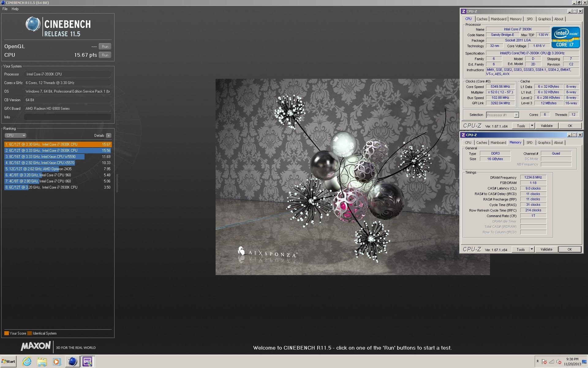Screen dimensions: 588x368
Task: Launch Internet Explorer from taskbar
Action: [27, 362]
